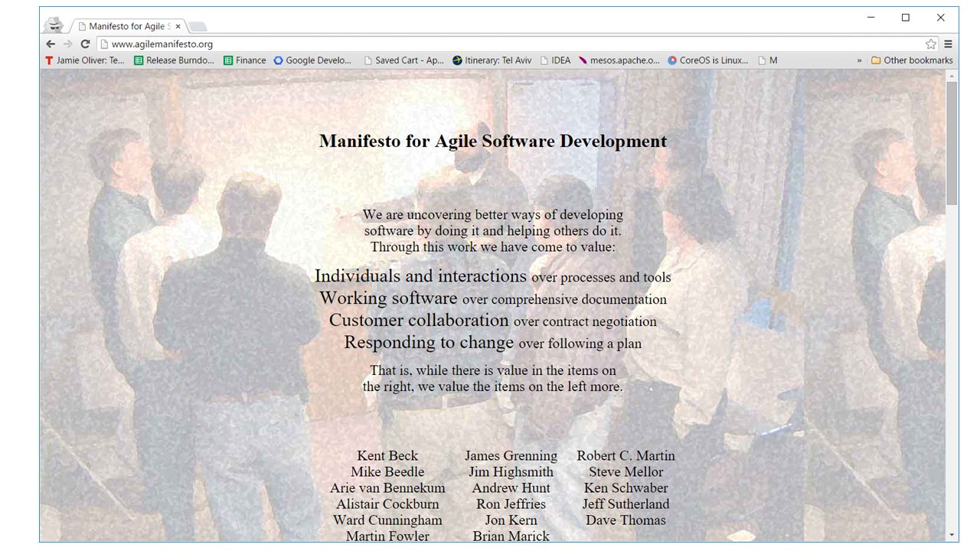Screen dimensions: 980x551
Task: Click the name Jon Kern
Action: 511,520
